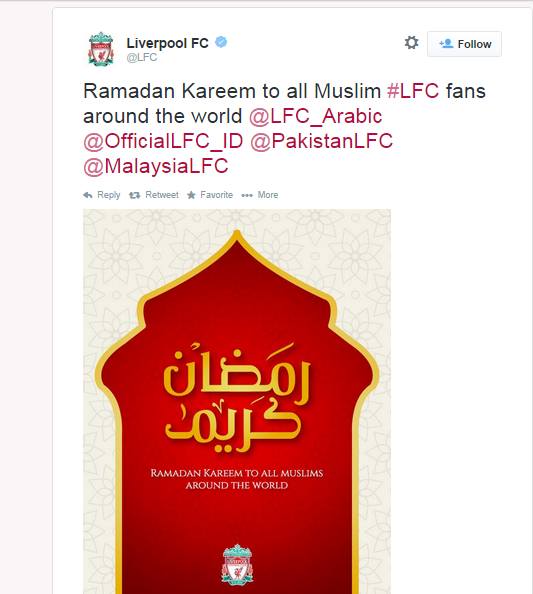
Task: Click the Retweet text label
Action: pos(162,195)
